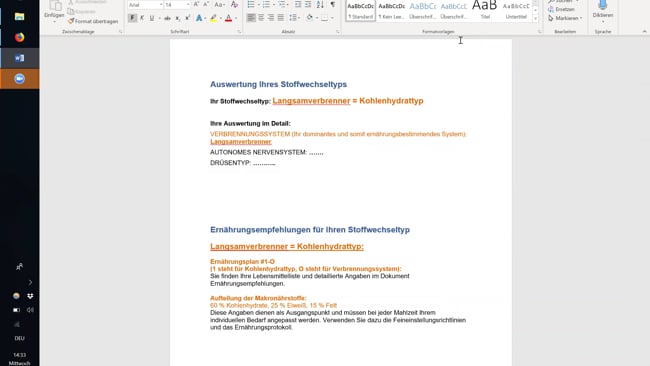The image size is (650, 366).
Task: Click Ersetzen in the Bearbeiten group
Action: coord(562,9)
